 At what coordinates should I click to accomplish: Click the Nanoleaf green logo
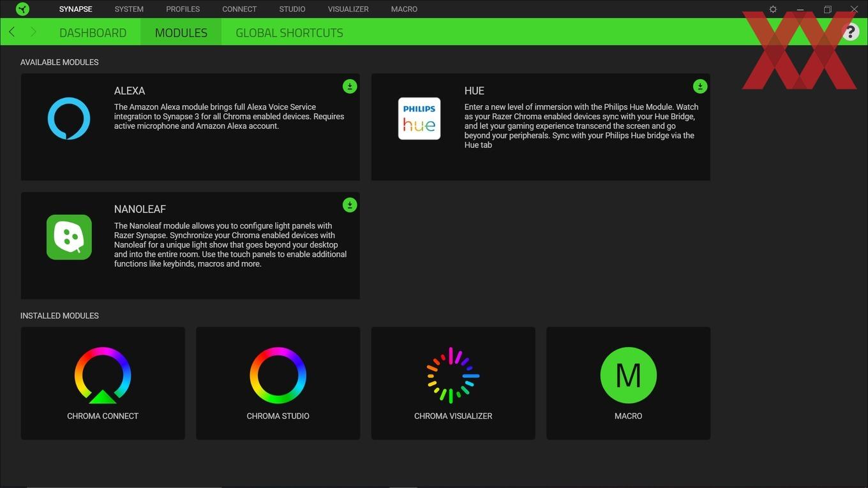(69, 237)
